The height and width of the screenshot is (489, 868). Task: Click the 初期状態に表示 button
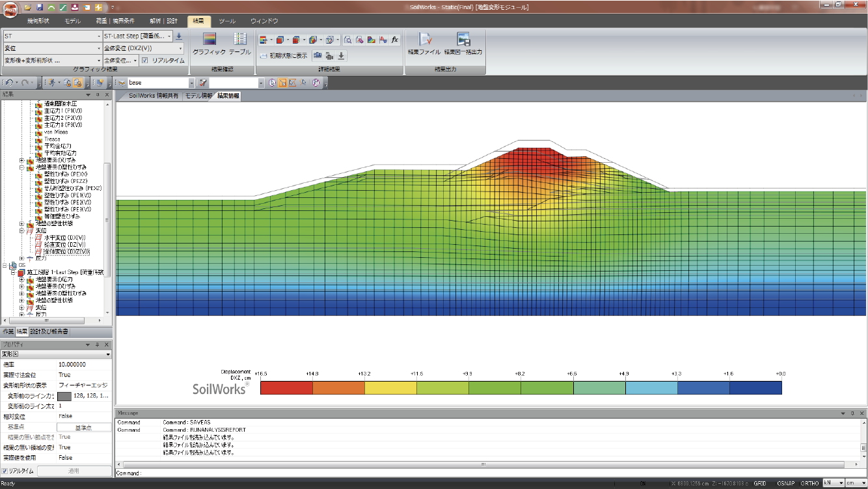click(x=284, y=56)
